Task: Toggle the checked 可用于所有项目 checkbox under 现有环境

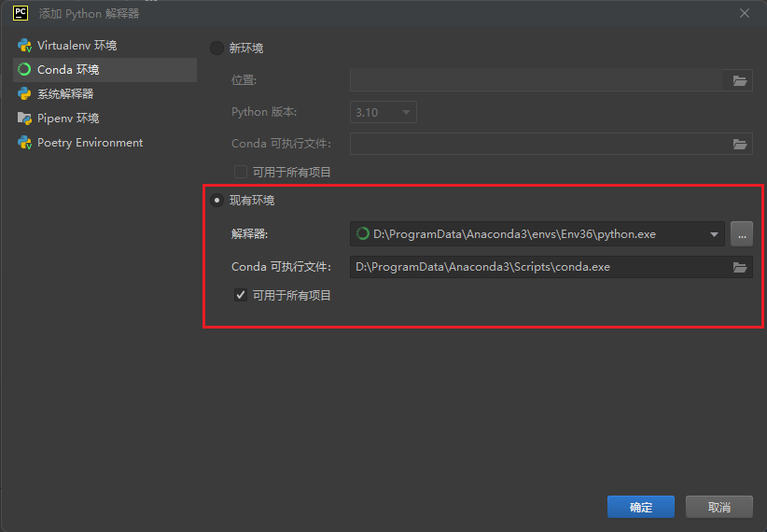Action: (240, 295)
